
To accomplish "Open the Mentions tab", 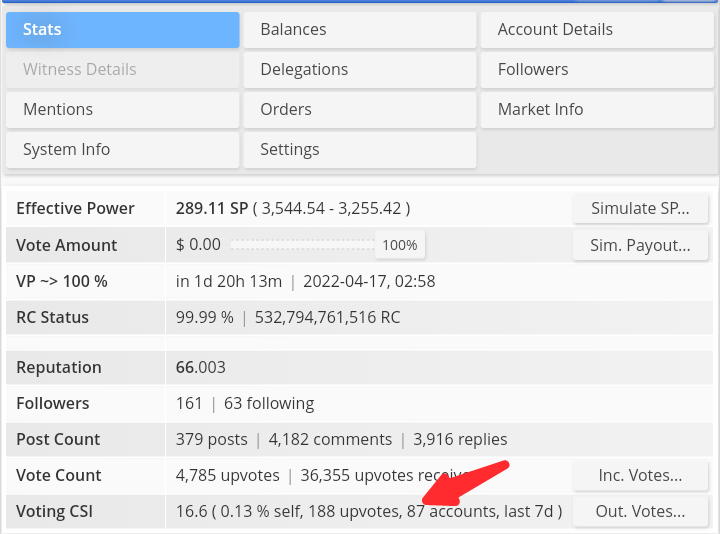I will (122, 110).
